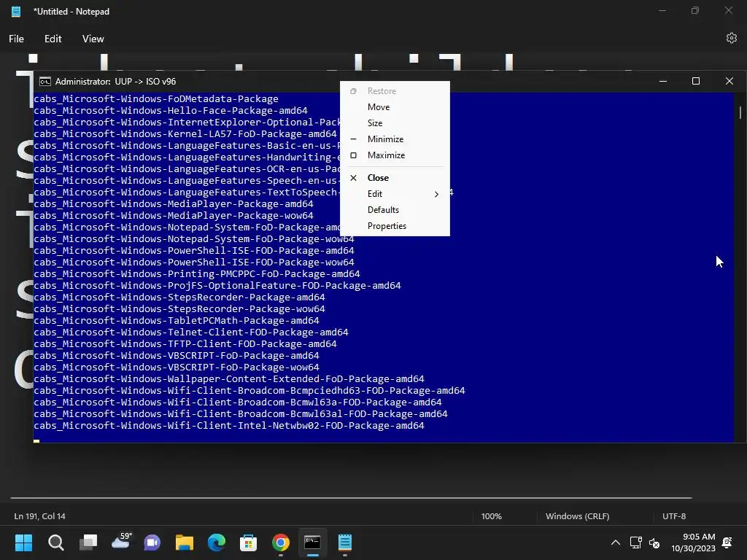747x560 pixels.
Task: Select Maximize in the context menu
Action: (x=395, y=155)
